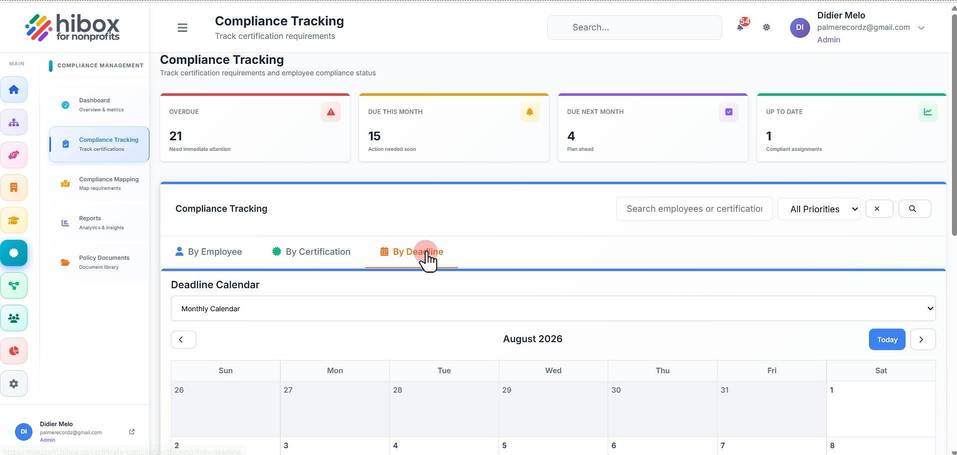957x455 pixels.
Task: Select calendar day 29 under Wed
Action: [554, 409]
